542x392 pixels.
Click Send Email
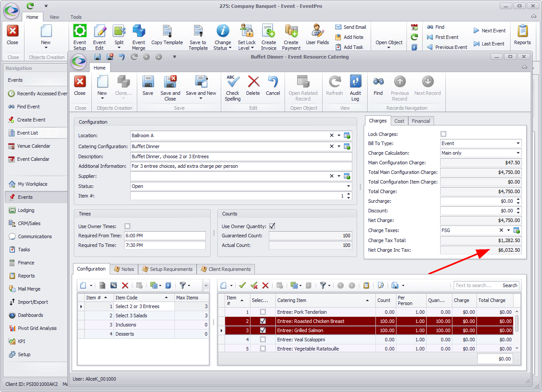(351, 27)
